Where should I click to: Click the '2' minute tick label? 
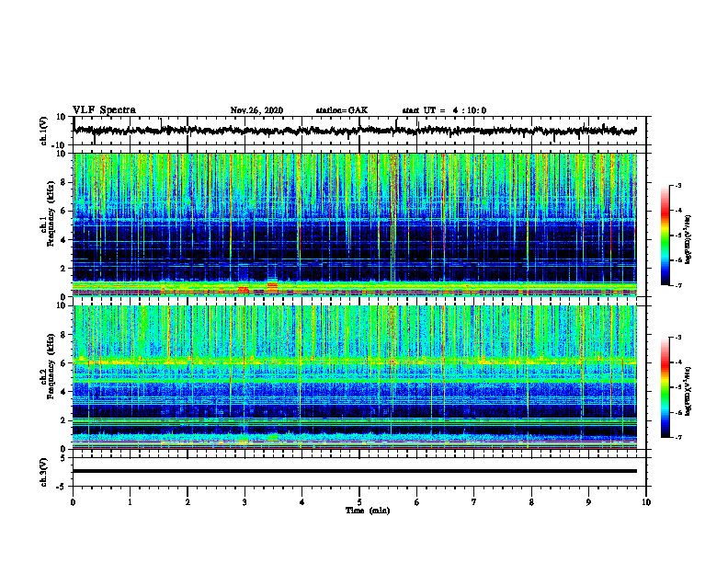(188, 502)
